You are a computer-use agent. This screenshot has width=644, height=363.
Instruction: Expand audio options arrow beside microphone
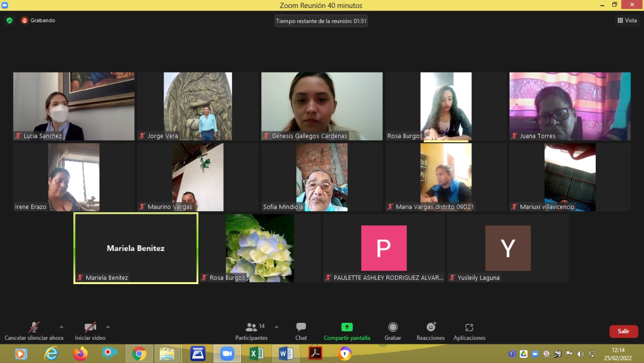pos(61,327)
